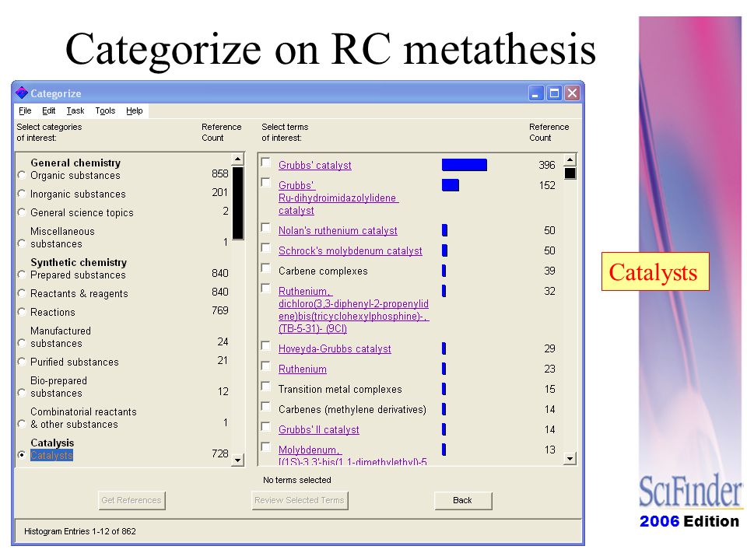The height and width of the screenshot is (560, 747).
Task: Check Grubbs' II catalyst checkbox
Action: coord(266,427)
